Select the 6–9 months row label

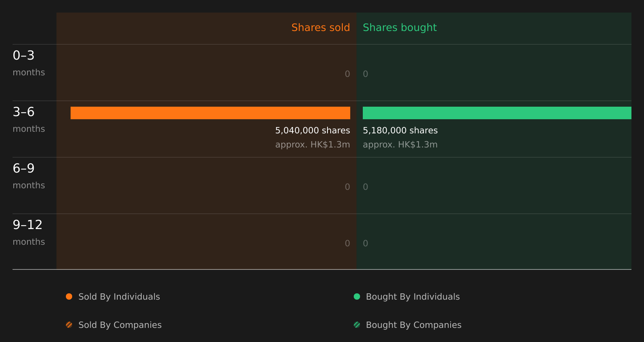(x=29, y=176)
